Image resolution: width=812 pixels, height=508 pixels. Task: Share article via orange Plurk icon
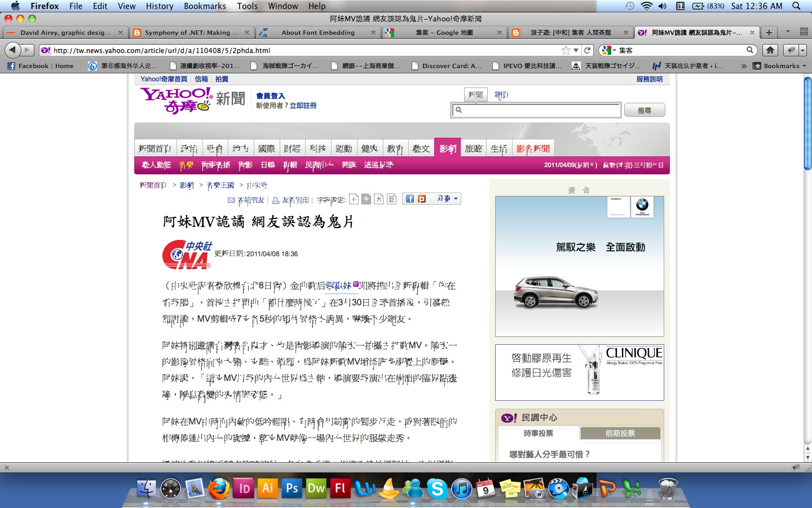click(422, 199)
